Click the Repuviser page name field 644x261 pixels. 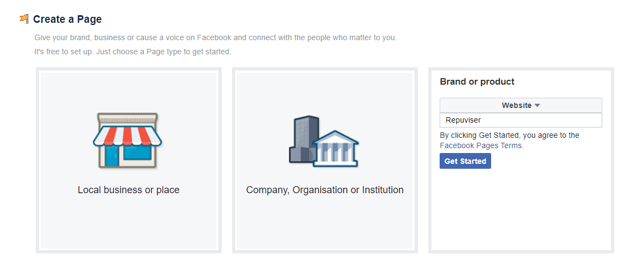click(x=521, y=120)
